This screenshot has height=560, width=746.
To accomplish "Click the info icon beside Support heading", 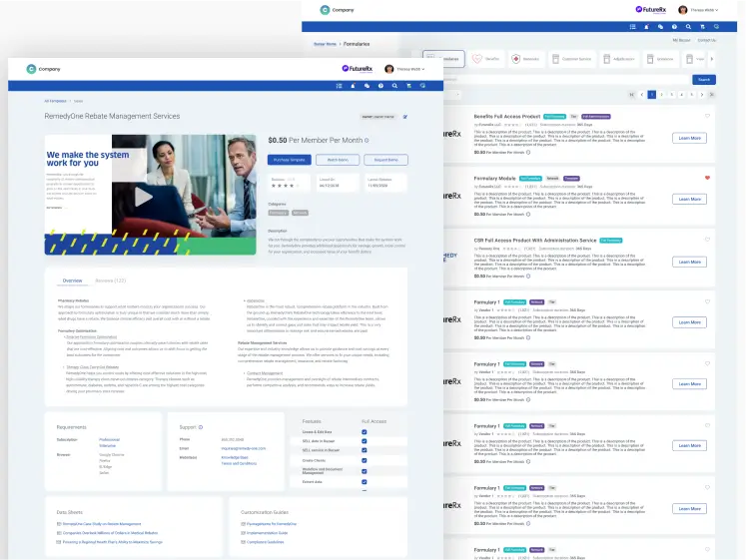I will pos(201,427).
